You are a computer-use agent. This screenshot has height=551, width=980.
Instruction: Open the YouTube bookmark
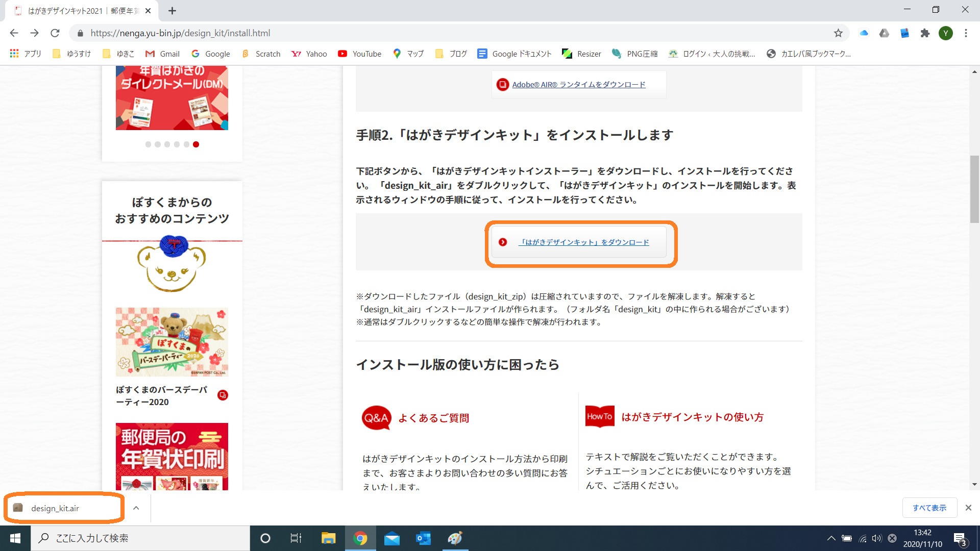(x=359, y=54)
